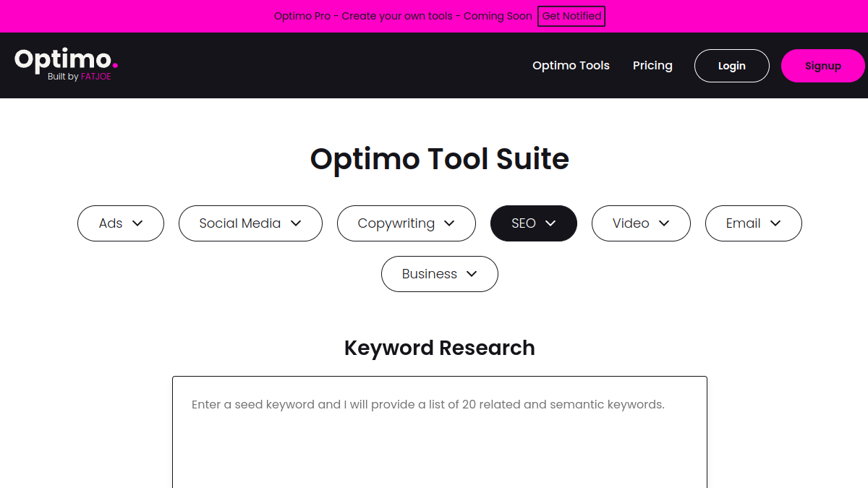The image size is (868, 488).
Task: Expand the Video category dropdown
Action: pyautogui.click(x=641, y=223)
